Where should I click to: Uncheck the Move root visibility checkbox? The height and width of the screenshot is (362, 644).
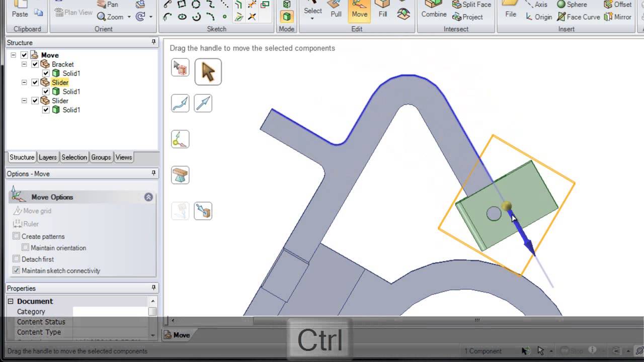pyautogui.click(x=24, y=55)
